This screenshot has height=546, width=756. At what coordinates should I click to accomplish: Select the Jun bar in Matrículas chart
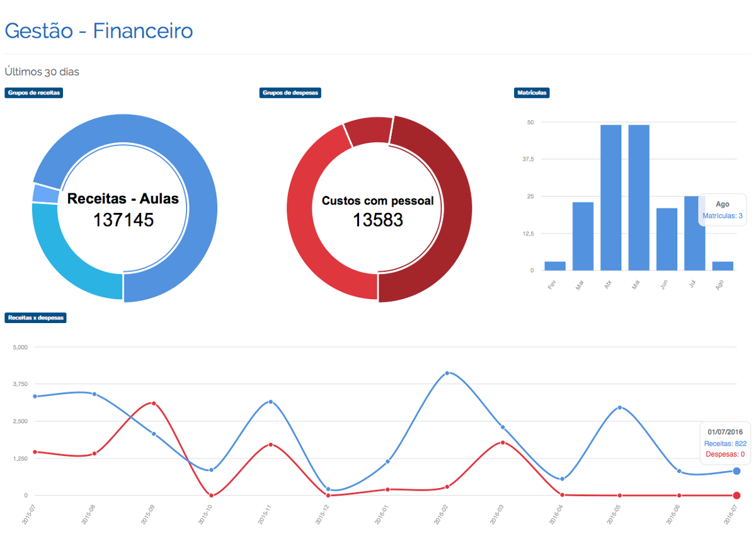(x=667, y=239)
